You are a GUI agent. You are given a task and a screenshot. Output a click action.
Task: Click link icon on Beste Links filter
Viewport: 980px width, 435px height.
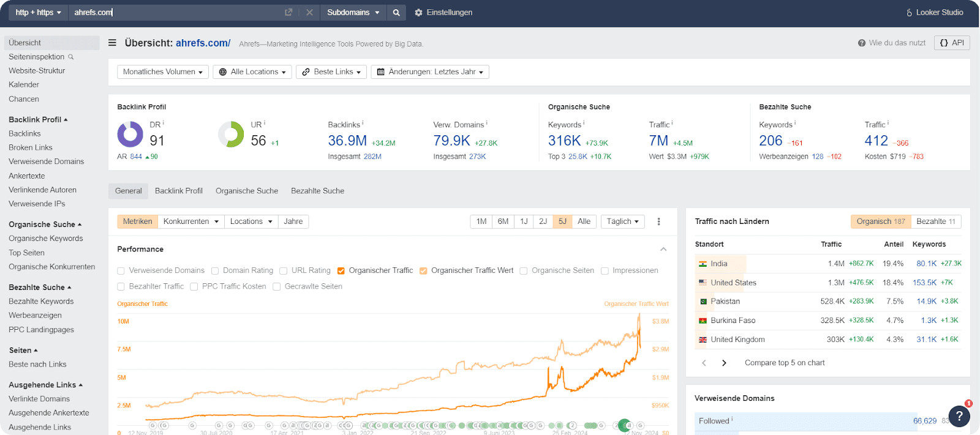tap(306, 72)
